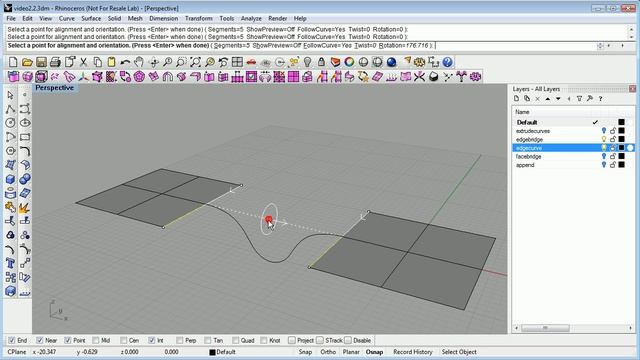Viewport: 640px width, 360px height.
Task: Toggle the End osnap checkbox
Action: click(12, 340)
